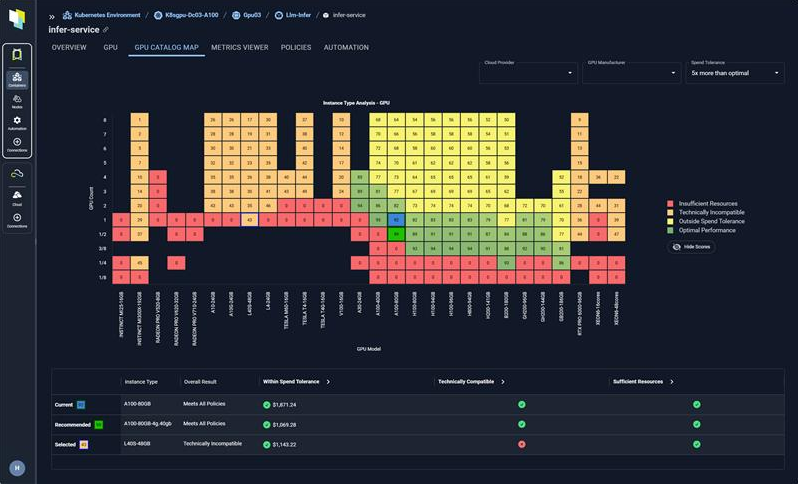Switch to the Policies tab
This screenshot has height=484, width=798.
tap(295, 47)
